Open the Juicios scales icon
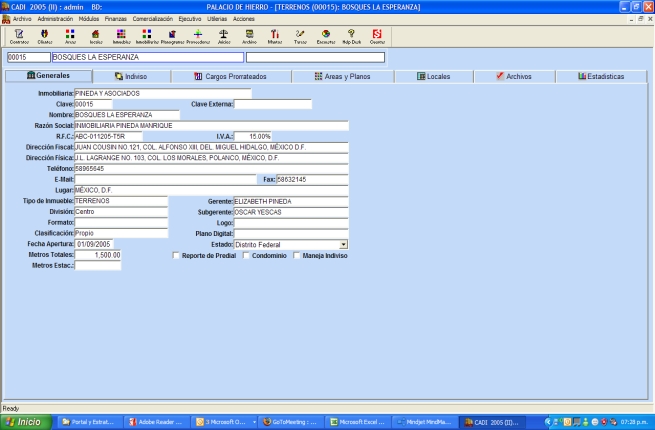Image resolution: width=655 pixels, height=430 pixels. pyautogui.click(x=224, y=36)
